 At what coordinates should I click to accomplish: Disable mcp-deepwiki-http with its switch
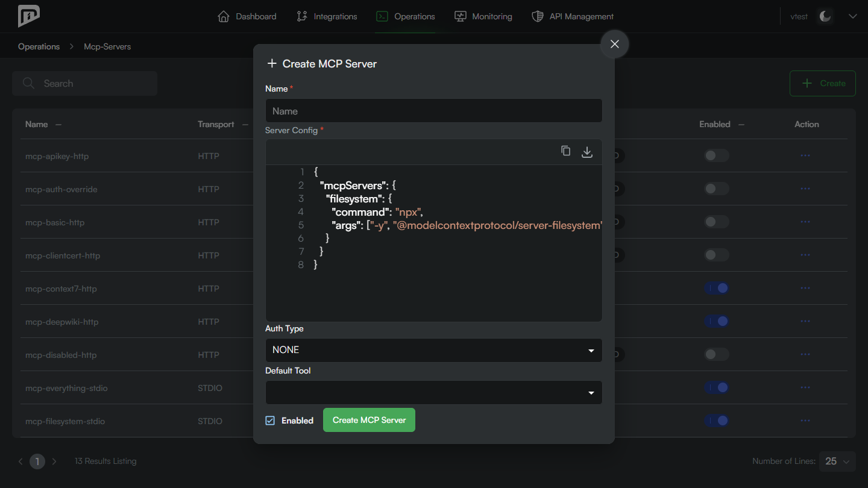[717, 321]
